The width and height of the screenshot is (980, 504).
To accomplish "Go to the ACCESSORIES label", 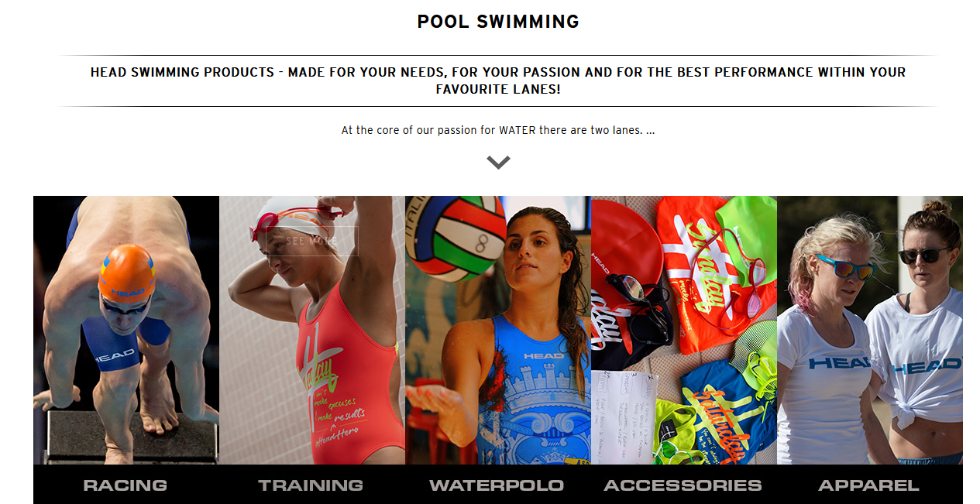I will click(683, 485).
